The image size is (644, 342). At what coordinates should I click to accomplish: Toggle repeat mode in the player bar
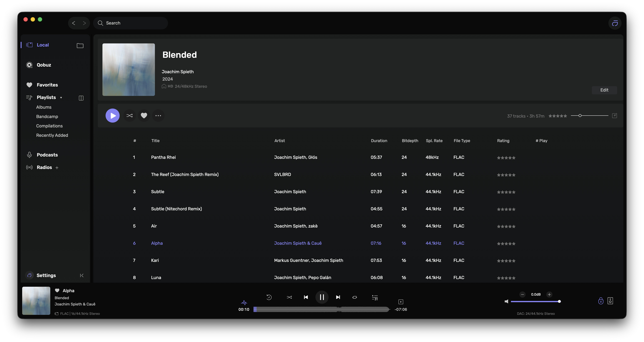point(354,297)
